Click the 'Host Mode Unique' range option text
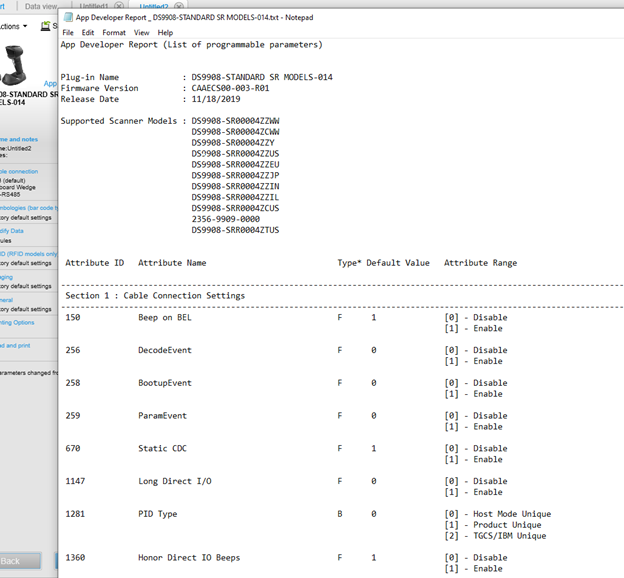 [512, 514]
